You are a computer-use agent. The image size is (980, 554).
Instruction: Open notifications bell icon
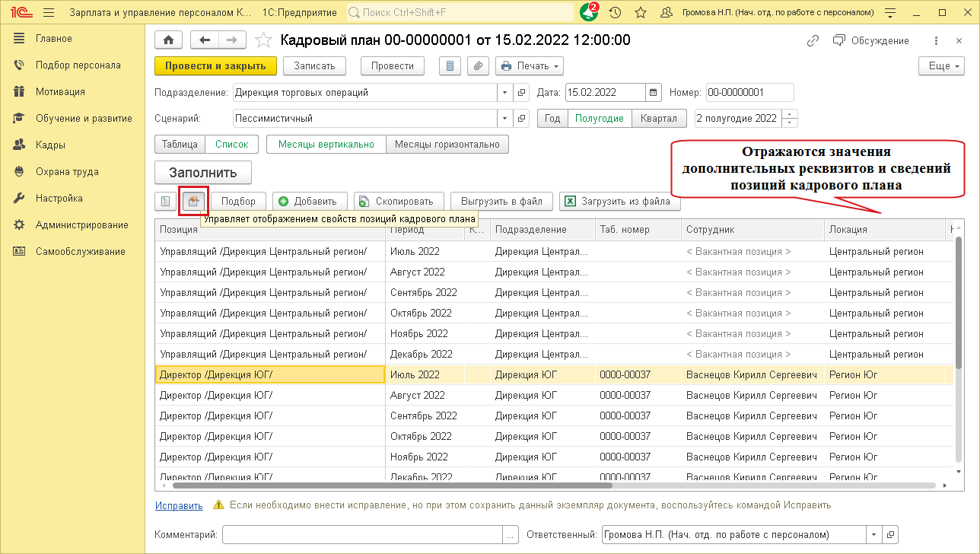[x=588, y=12]
